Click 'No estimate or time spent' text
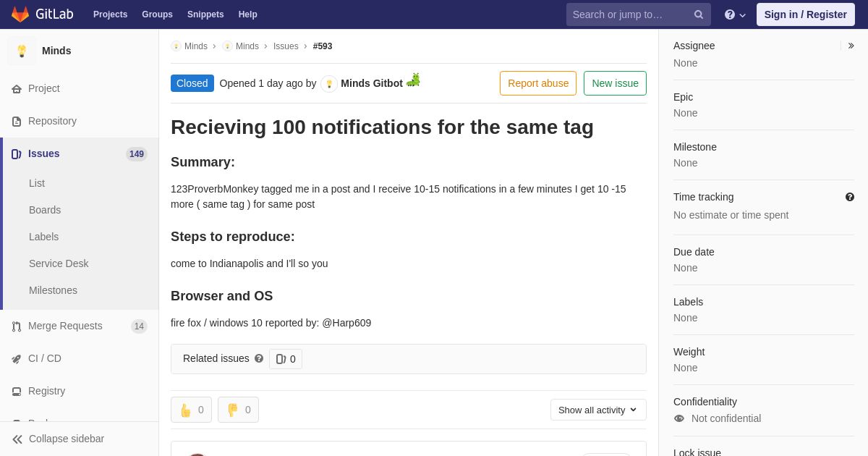The image size is (868, 456). (731, 215)
